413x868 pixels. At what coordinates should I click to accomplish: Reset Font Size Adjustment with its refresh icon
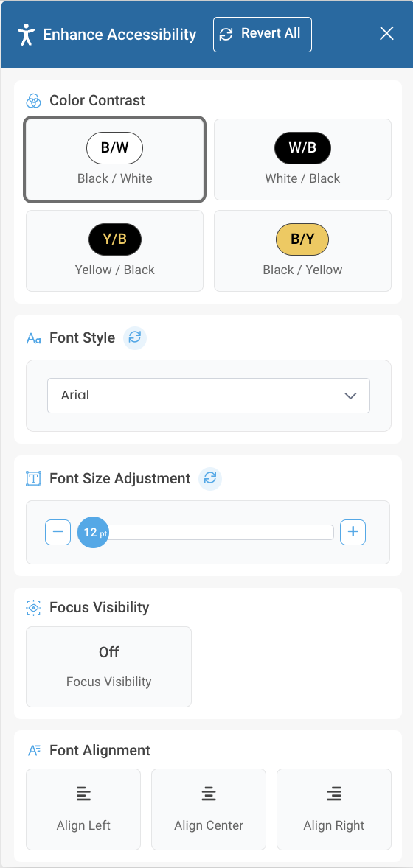pos(210,478)
